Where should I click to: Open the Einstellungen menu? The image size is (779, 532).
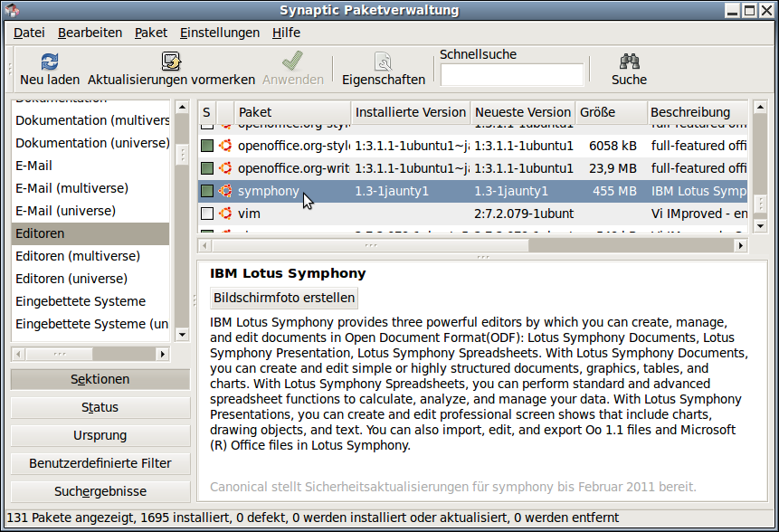point(219,33)
